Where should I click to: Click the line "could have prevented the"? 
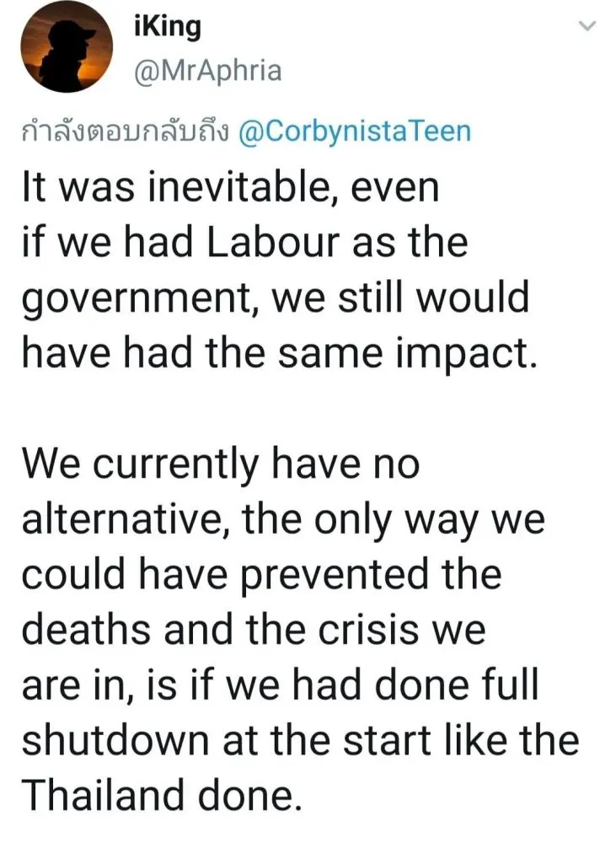tap(261, 575)
